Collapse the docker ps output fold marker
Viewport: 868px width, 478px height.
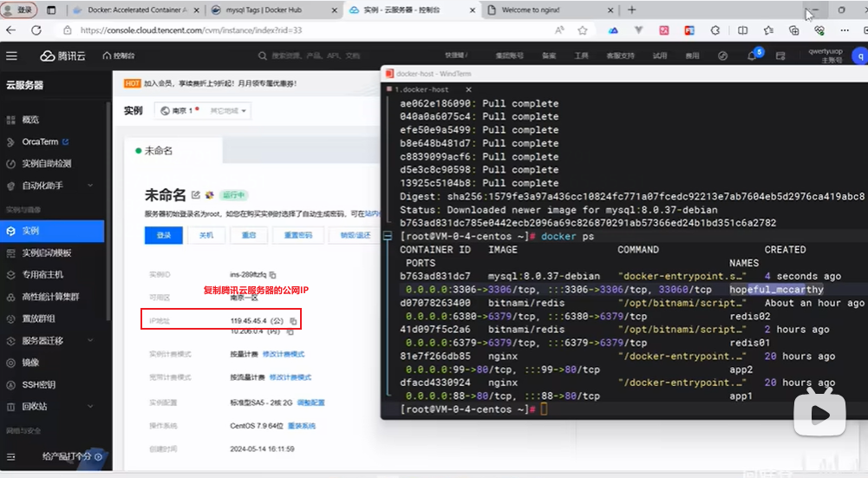coord(388,237)
